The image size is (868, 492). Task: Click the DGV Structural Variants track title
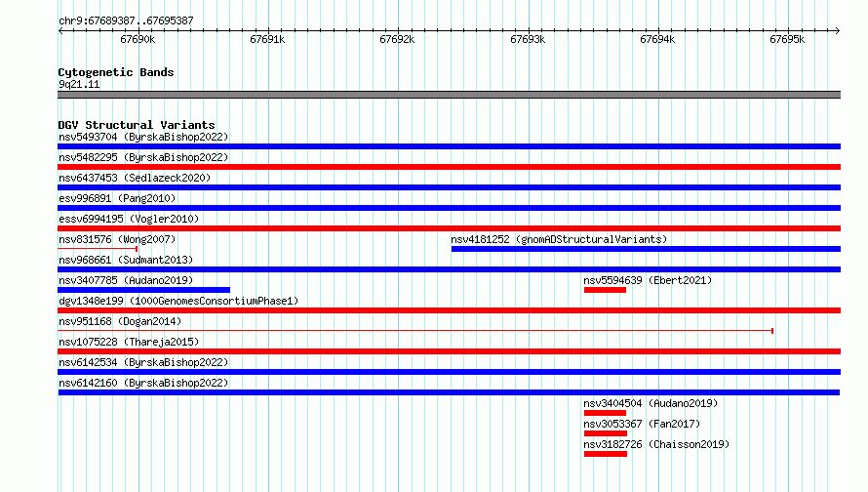137,125
